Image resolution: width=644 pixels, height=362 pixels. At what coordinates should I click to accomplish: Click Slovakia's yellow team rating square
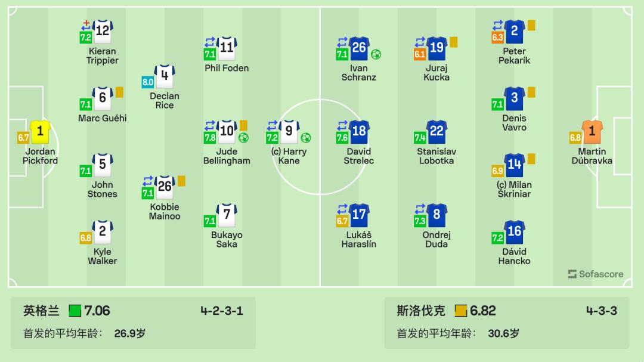click(x=460, y=311)
